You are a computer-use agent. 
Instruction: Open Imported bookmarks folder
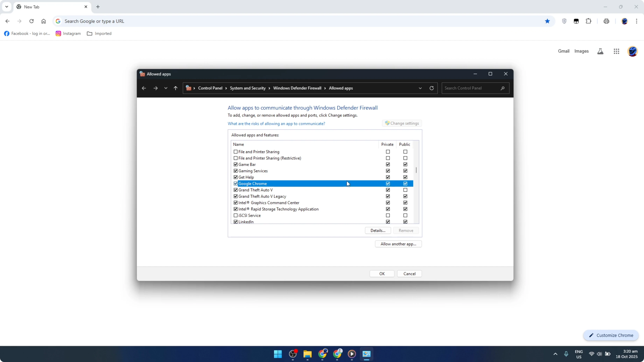99,33
